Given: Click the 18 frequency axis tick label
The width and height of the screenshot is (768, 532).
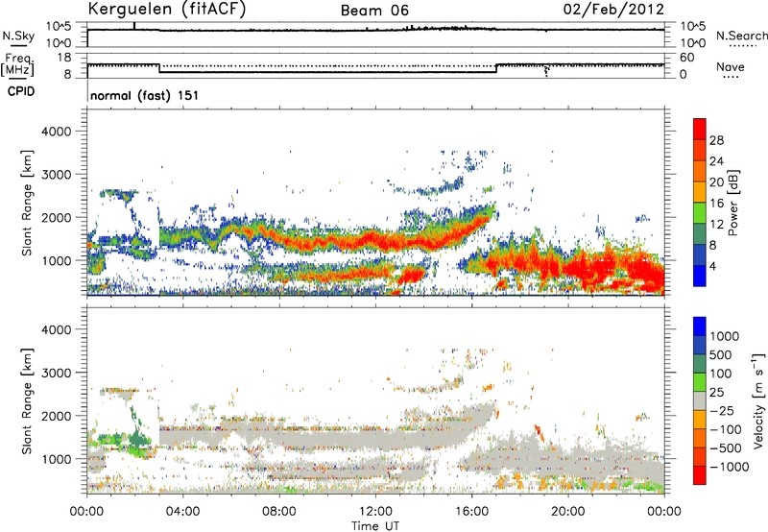Looking at the screenshot, I should (x=64, y=58).
